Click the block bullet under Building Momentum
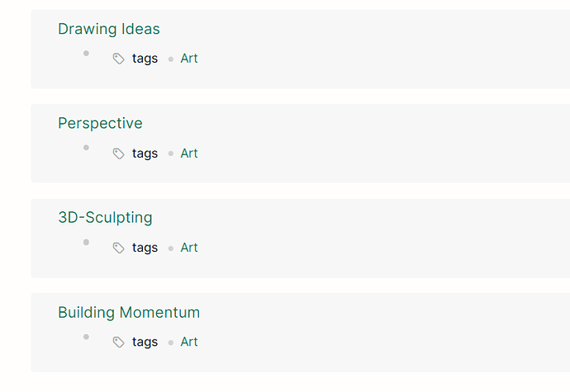Viewport: 570px width, 392px height. click(86, 337)
